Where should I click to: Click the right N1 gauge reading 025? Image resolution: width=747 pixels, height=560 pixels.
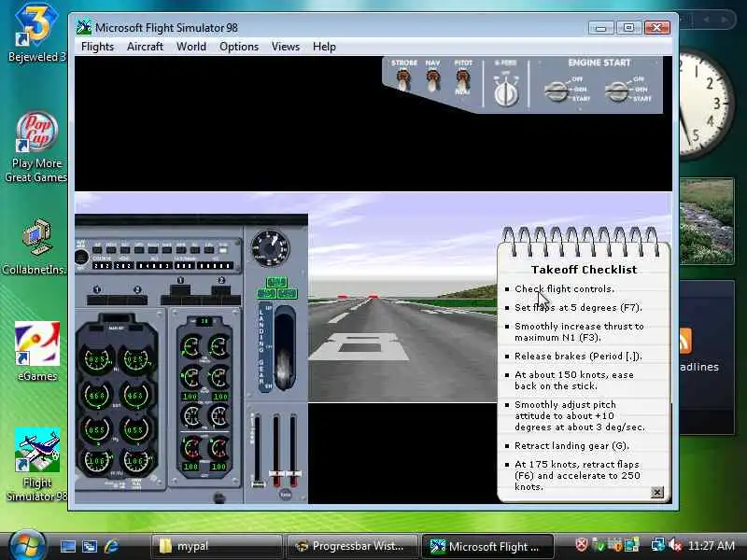coord(135,359)
